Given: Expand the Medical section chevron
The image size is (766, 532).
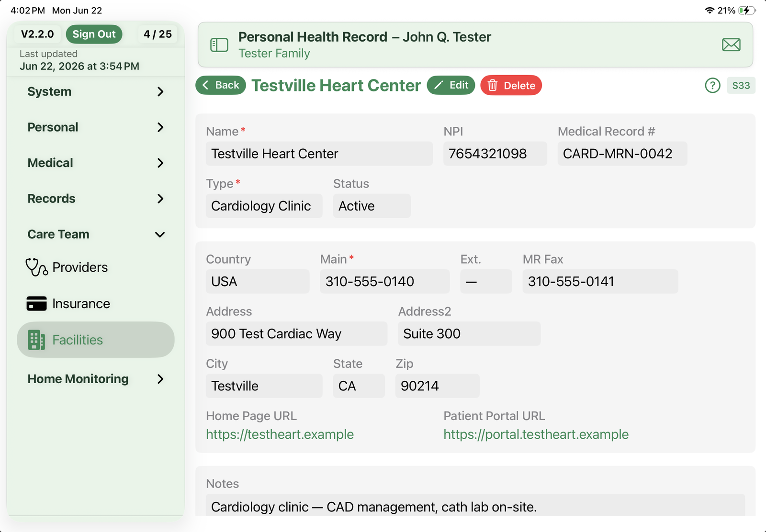Looking at the screenshot, I should click(160, 163).
